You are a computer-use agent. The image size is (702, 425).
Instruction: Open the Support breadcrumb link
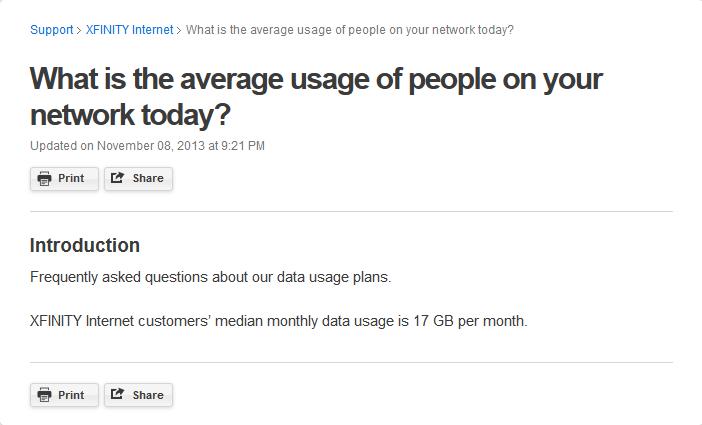[x=51, y=30]
